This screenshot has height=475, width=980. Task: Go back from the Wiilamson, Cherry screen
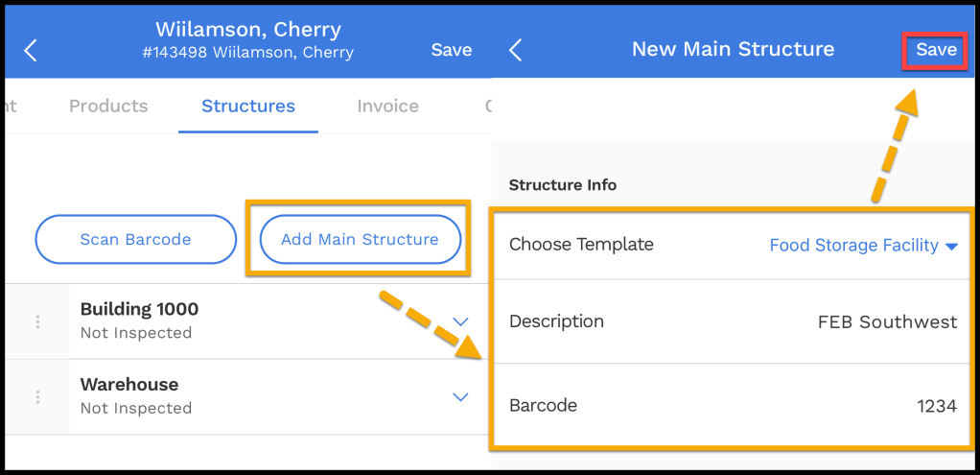(31, 50)
